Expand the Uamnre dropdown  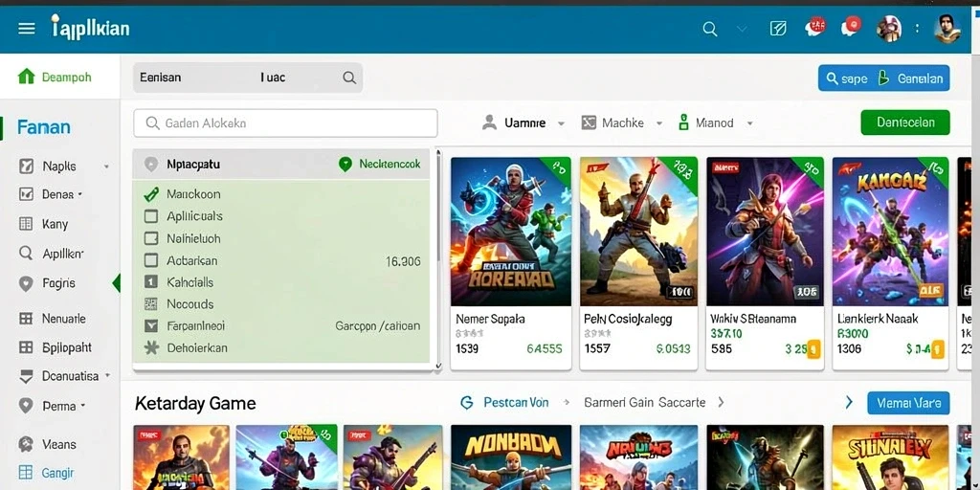coord(561,123)
